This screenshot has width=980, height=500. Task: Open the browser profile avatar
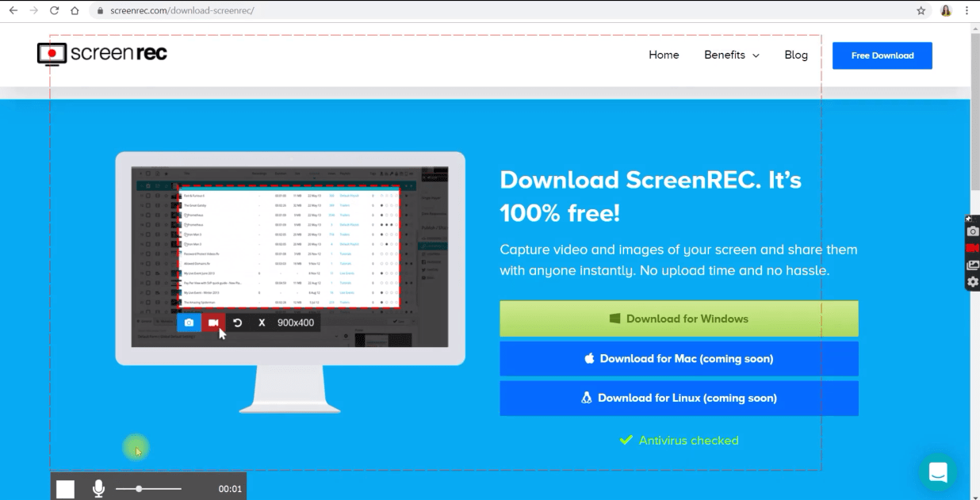pyautogui.click(x=946, y=11)
